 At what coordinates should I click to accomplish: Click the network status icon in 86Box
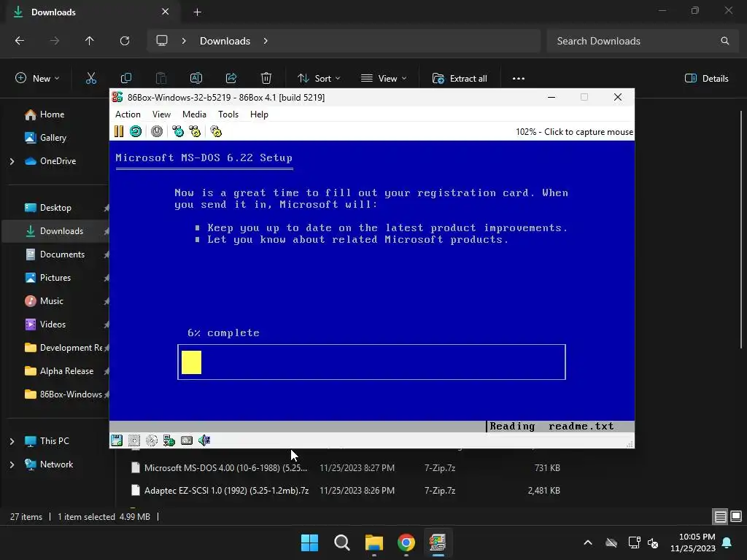tap(169, 440)
